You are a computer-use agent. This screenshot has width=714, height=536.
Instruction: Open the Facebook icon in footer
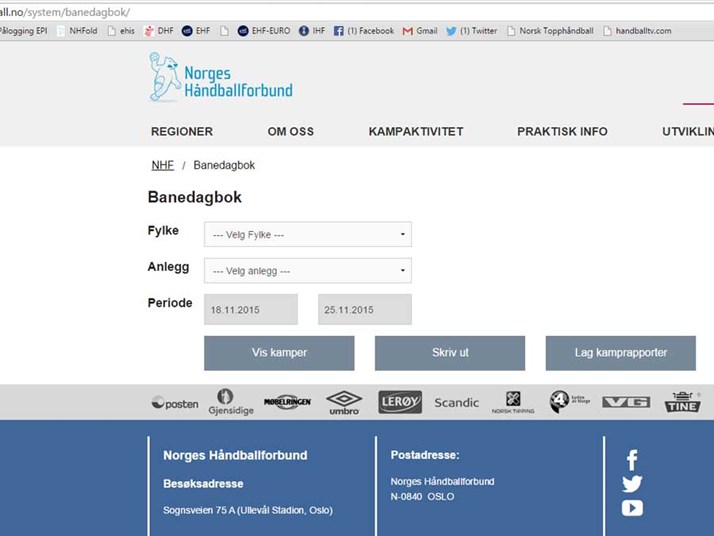click(632, 460)
